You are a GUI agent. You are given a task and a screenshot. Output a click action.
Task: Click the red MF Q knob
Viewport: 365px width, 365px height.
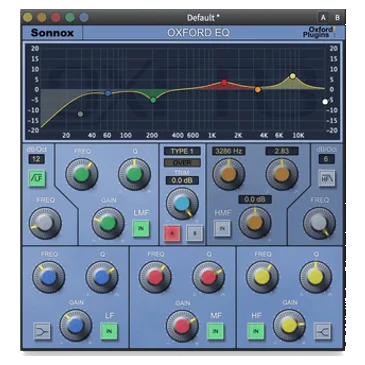coord(209,277)
